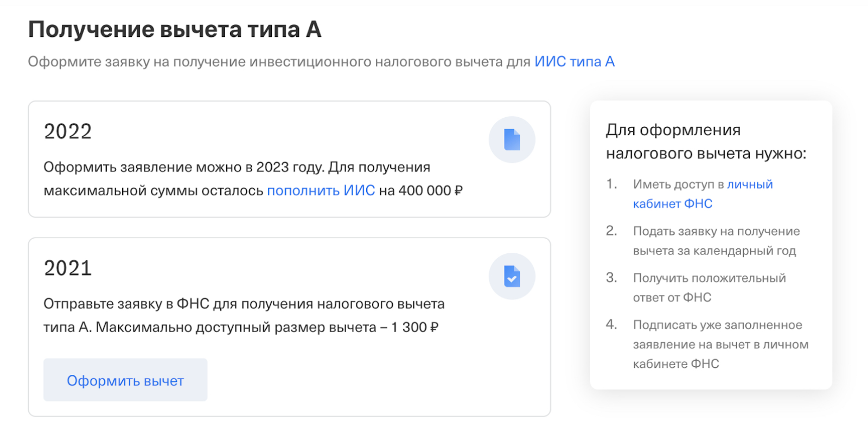Click the text Оформить заявление можно в 2023 году

(184, 167)
